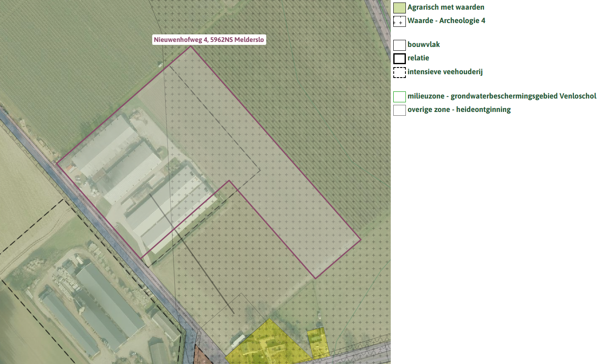
Task: Click the 'milieuzone - grondwaterbeschermingsgebied Venloschol' text
Action: click(x=502, y=96)
